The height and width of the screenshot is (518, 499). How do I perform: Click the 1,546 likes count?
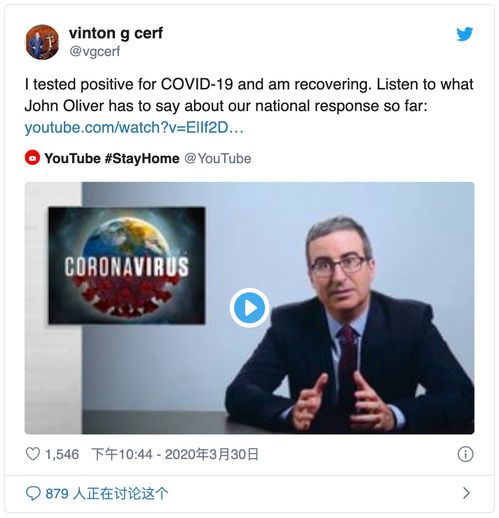tap(62, 454)
